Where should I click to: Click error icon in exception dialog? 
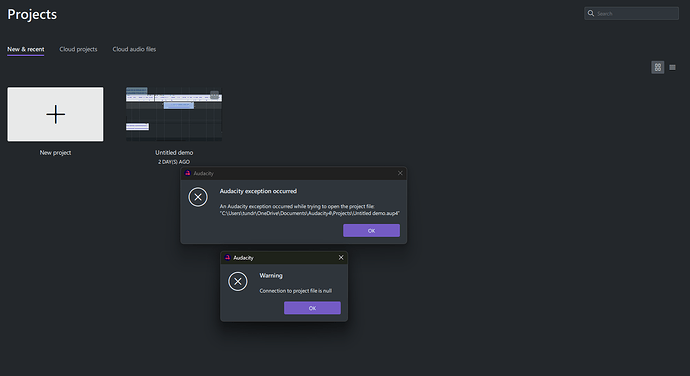coord(198,197)
